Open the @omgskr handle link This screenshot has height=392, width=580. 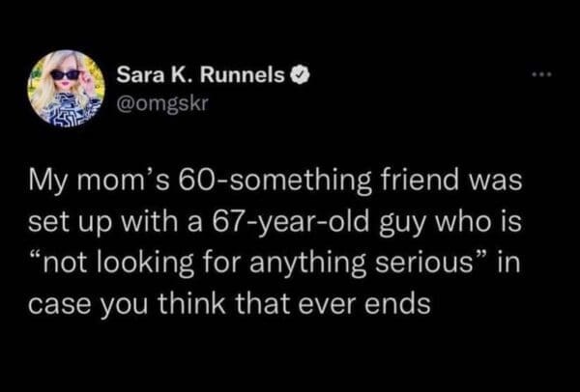click(x=162, y=99)
